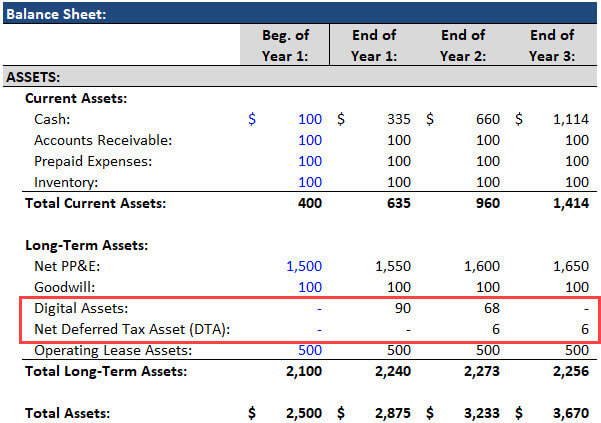This screenshot has height=423, width=601.
Task: Select Operating Lease Assets 500 at Beg. of Year 1
Action: [x=310, y=350]
